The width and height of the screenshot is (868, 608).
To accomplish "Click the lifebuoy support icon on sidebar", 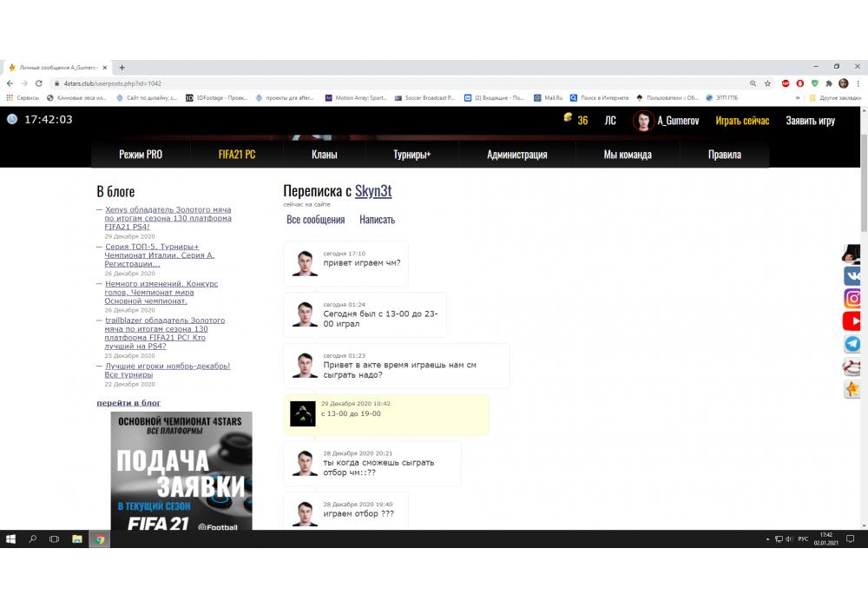I will coord(852,366).
